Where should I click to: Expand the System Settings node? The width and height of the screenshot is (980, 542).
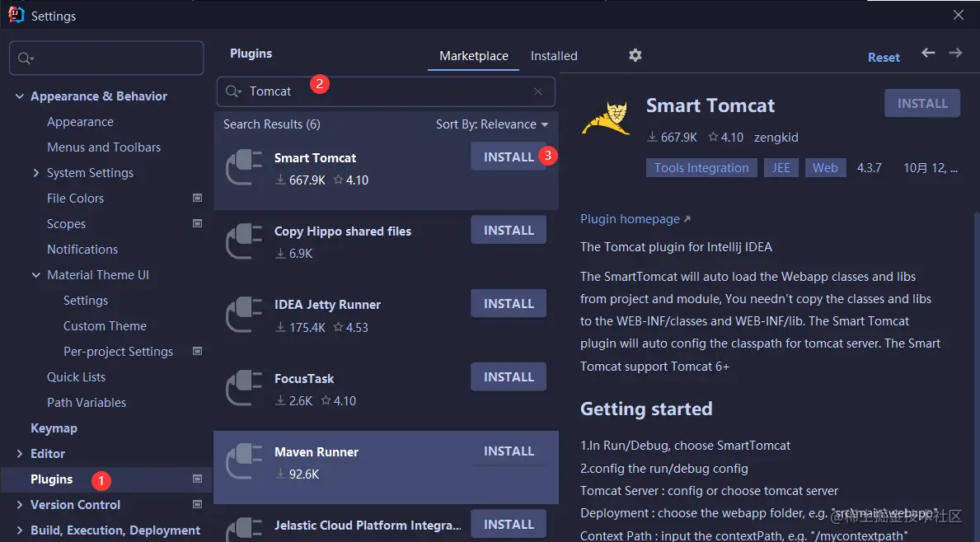(35, 172)
